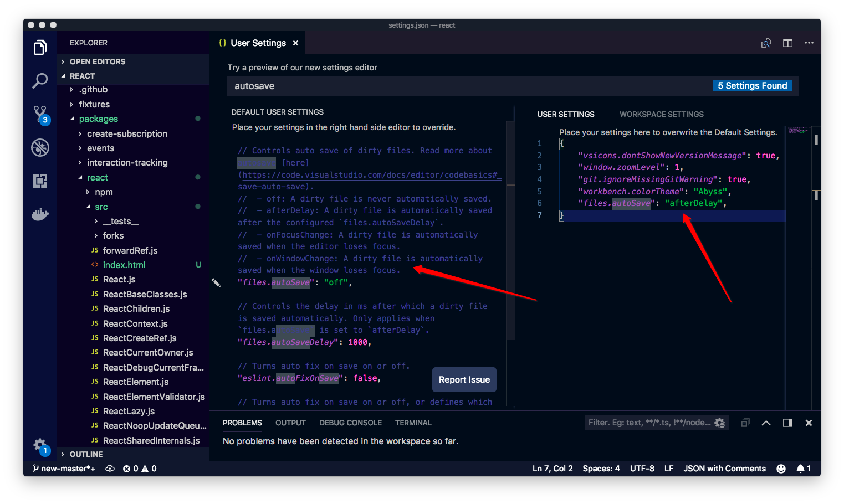Click the split editor icon
The image size is (844, 504).
(787, 43)
